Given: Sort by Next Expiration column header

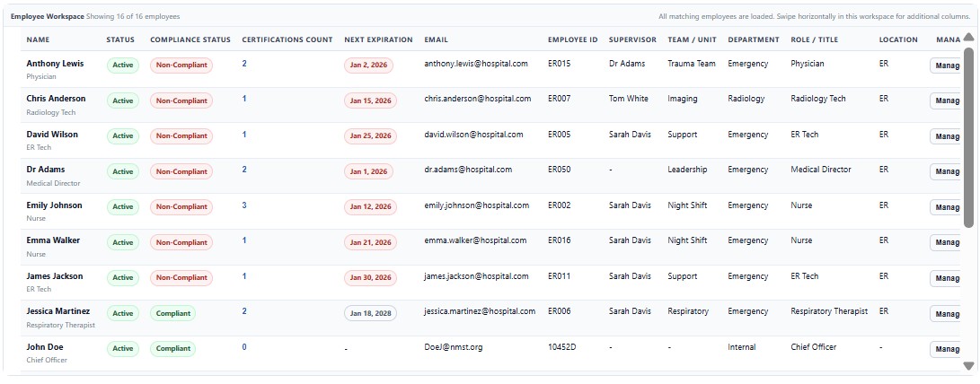Looking at the screenshot, I should (379, 39).
